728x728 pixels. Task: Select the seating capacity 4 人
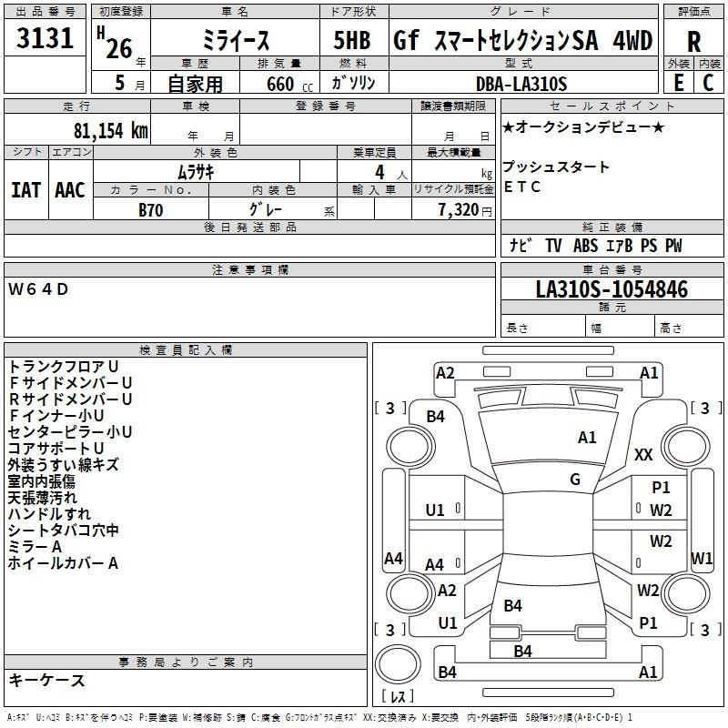(390, 173)
